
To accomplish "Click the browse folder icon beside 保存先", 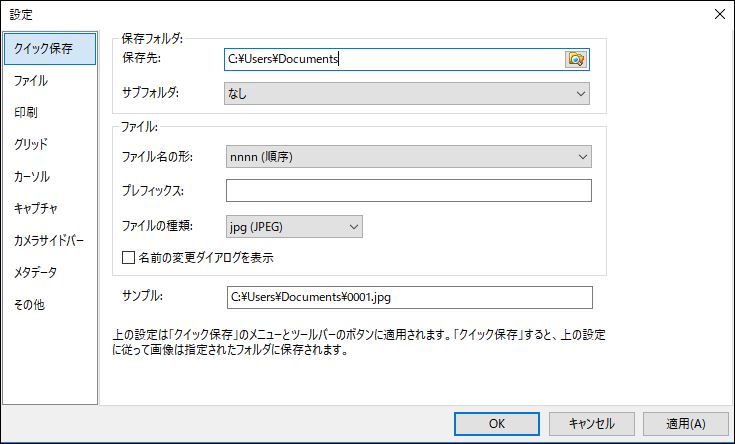I will pyautogui.click(x=576, y=60).
